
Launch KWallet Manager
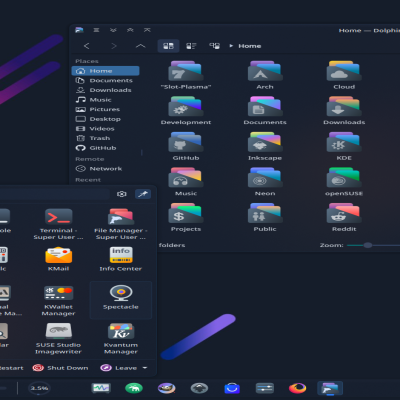[58, 300]
